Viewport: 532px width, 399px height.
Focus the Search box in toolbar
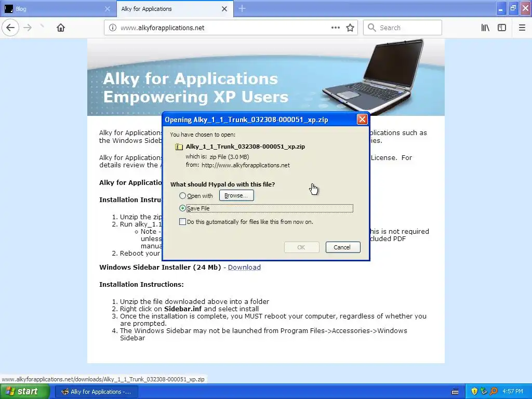click(x=403, y=28)
